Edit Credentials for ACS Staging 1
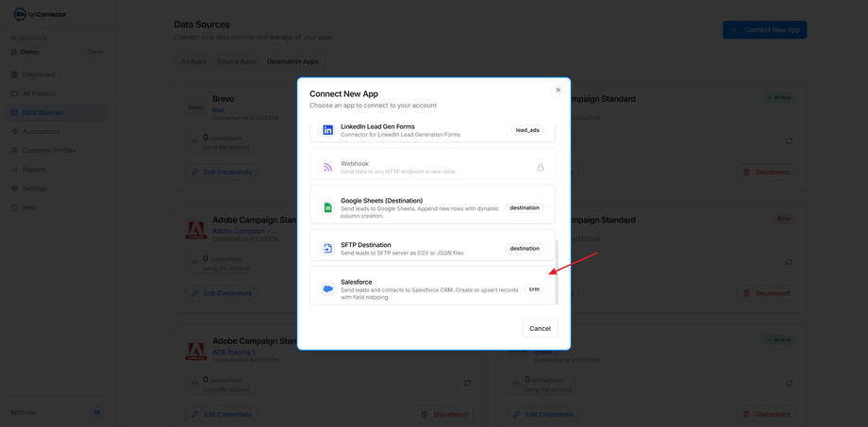 click(221, 415)
